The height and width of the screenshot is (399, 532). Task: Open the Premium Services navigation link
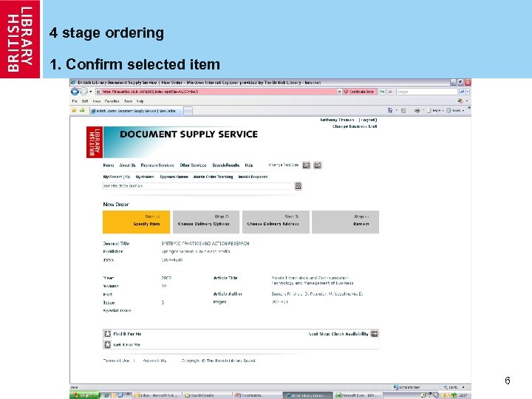click(157, 166)
